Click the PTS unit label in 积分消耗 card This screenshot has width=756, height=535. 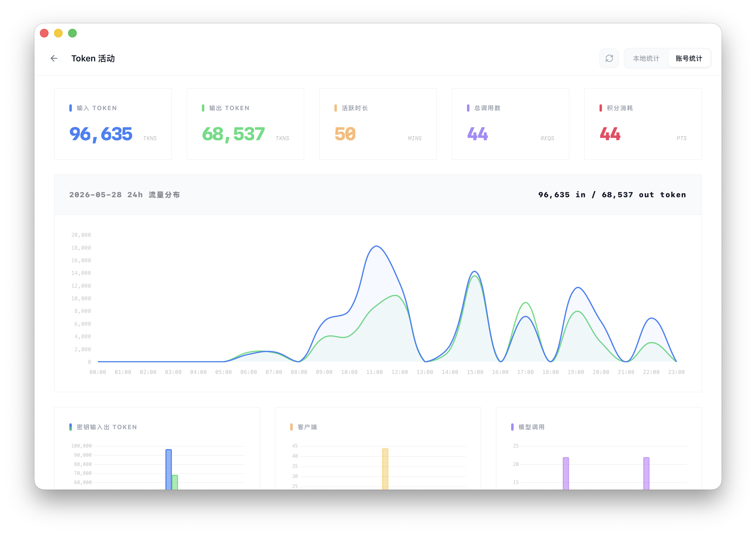681,138
